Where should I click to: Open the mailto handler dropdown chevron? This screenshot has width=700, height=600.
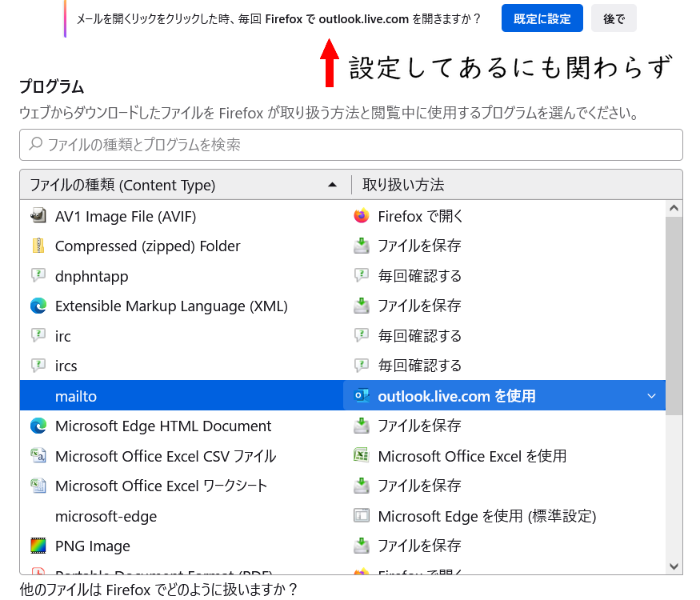click(x=651, y=396)
